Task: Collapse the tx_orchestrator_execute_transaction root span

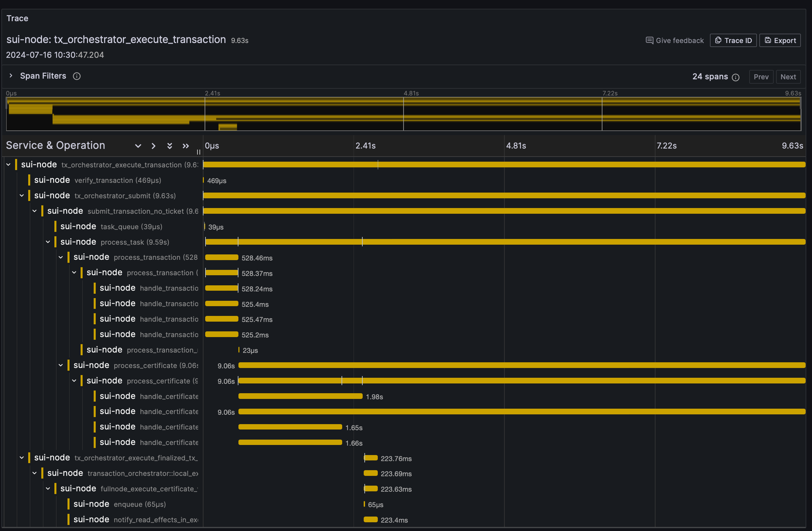Action: pyautogui.click(x=8, y=165)
